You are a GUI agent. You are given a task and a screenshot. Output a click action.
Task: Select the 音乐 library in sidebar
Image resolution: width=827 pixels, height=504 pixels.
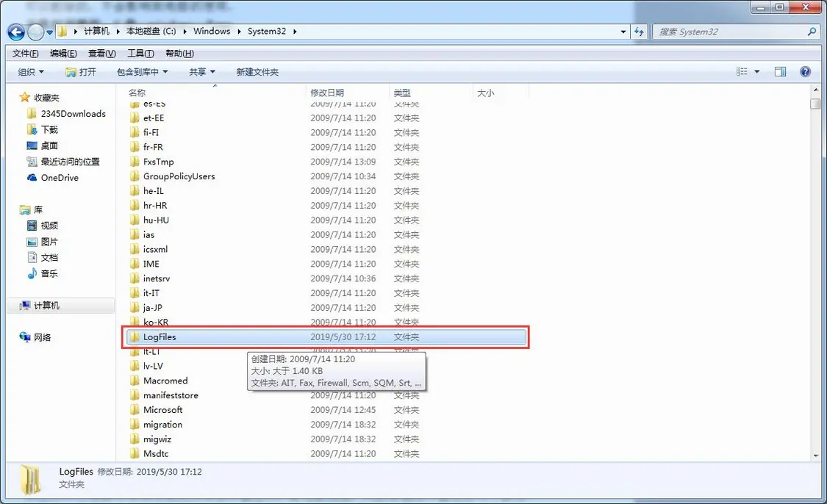[49, 273]
